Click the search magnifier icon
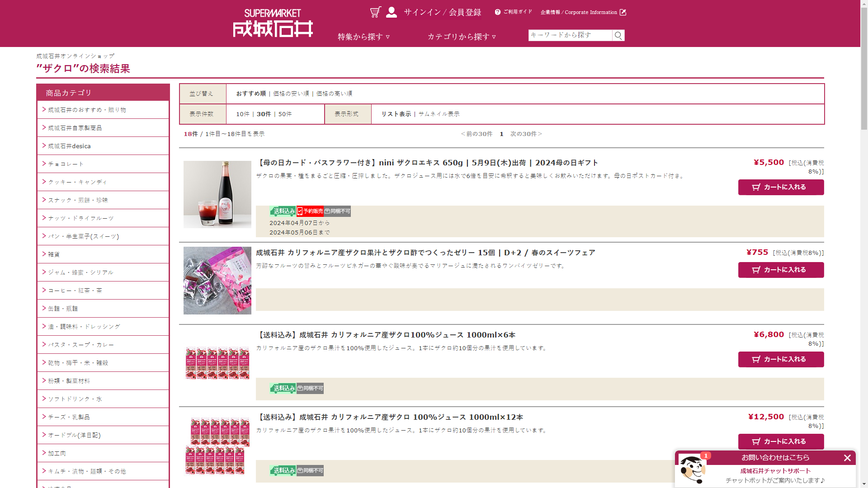Screen dimensions: 868x488 click(618, 35)
